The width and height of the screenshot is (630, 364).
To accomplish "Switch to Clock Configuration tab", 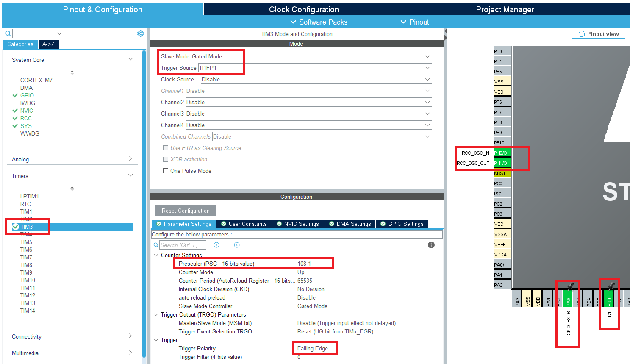I will click(x=304, y=9).
